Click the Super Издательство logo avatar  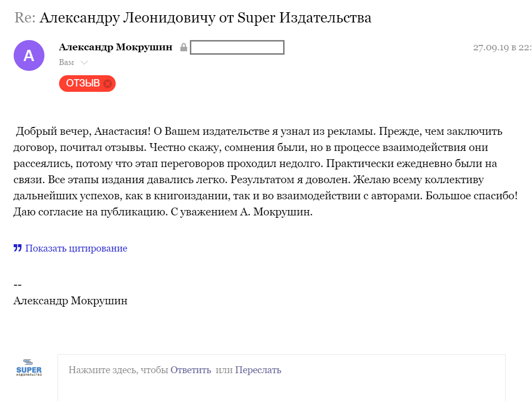point(29,368)
